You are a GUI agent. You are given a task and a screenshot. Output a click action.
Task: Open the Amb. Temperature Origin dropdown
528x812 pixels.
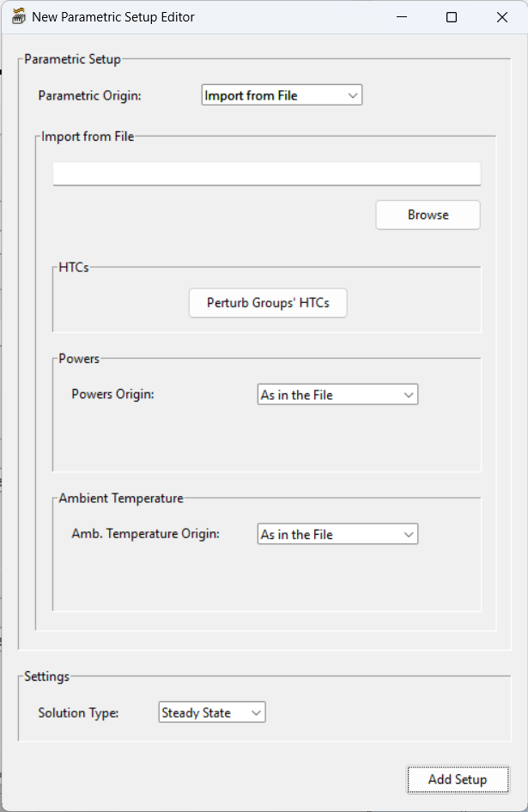[x=337, y=534]
